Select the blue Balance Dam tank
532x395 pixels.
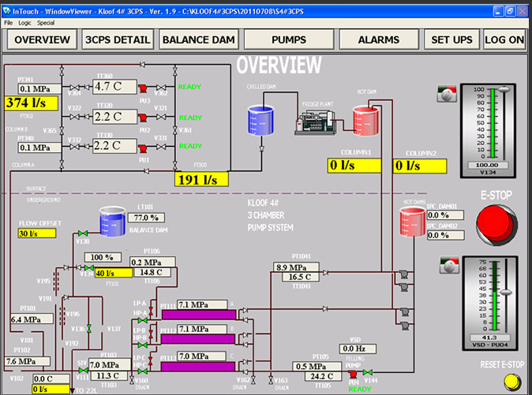[x=113, y=222]
